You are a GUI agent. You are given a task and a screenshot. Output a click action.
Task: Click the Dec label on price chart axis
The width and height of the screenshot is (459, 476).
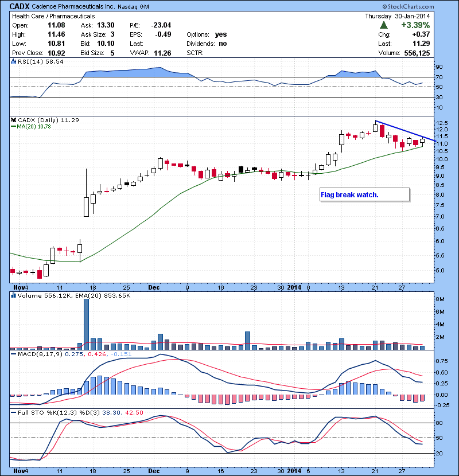(154, 287)
